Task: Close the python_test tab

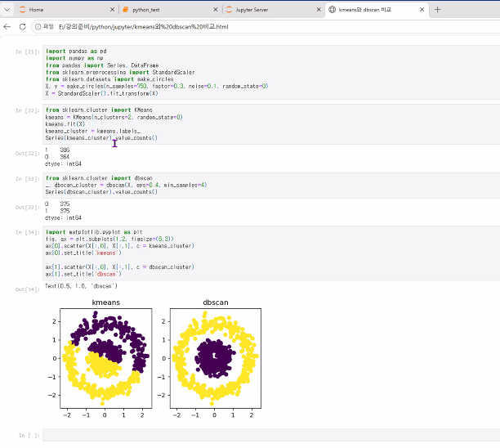Action: (216, 10)
